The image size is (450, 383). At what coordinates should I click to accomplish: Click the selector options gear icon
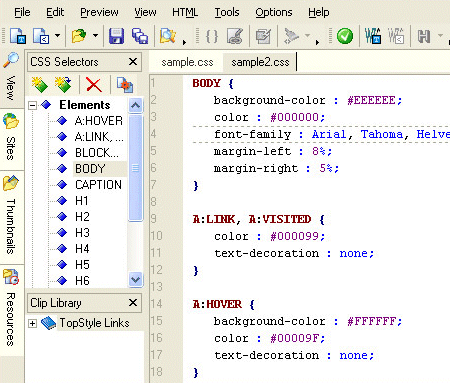pyautogui.click(x=125, y=85)
